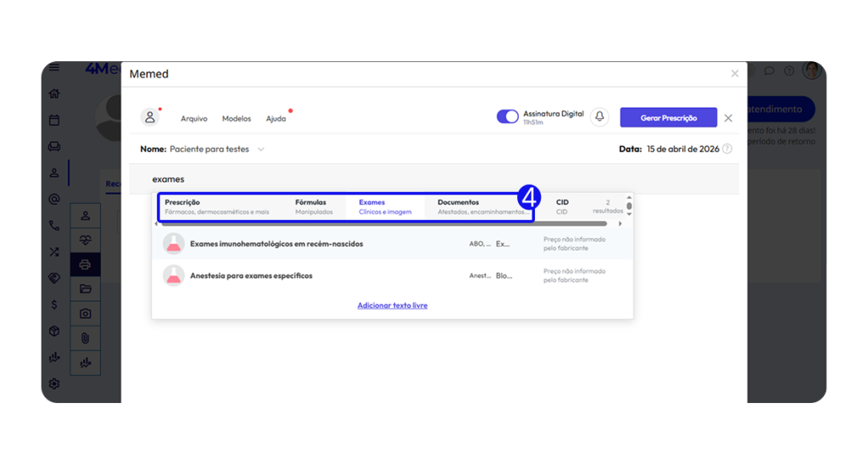868x465 pixels.
Task: Select the printer icon in the sidebar
Action: click(x=85, y=265)
